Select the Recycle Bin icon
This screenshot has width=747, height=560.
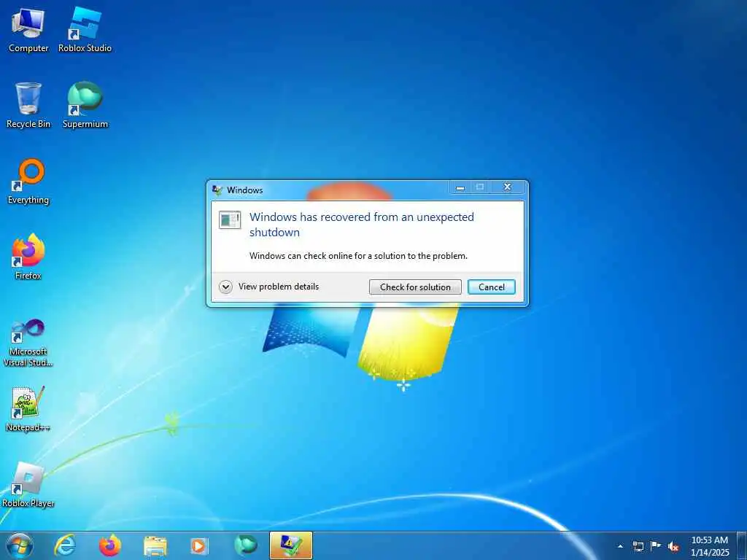(28, 106)
